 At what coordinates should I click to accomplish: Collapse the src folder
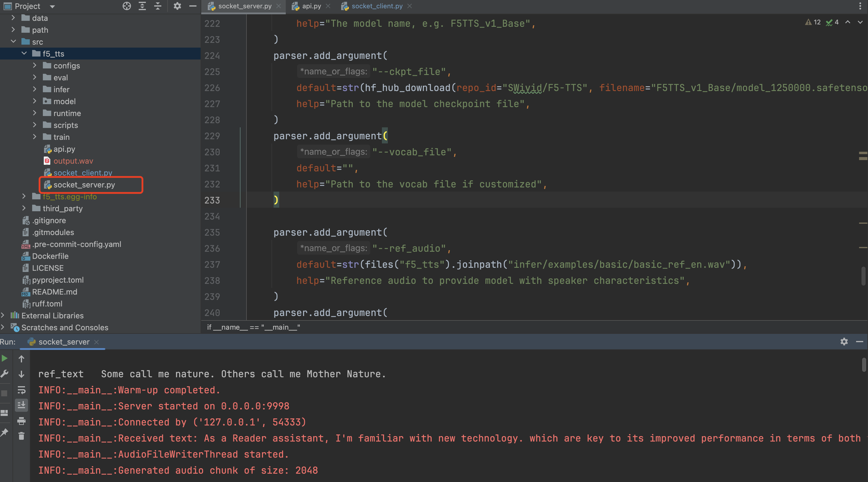[13, 41]
